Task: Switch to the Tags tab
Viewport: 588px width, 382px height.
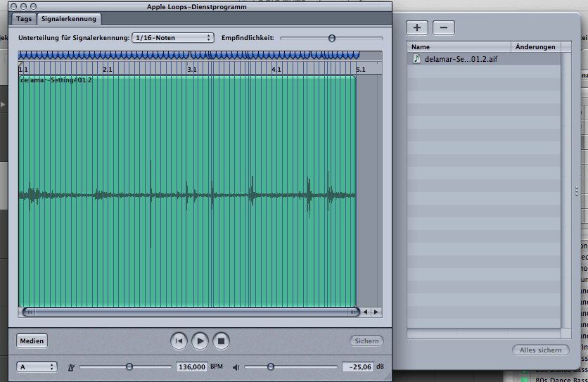Action: point(24,19)
